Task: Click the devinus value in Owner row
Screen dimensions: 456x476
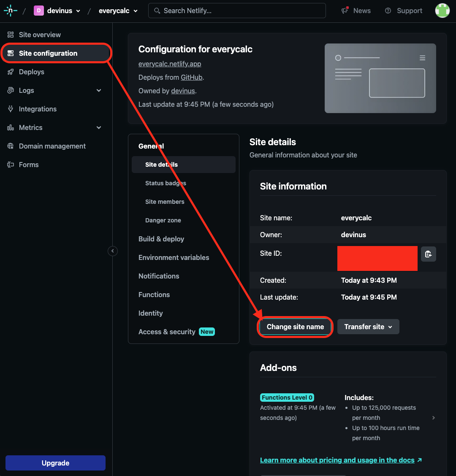Action: [x=353, y=235]
